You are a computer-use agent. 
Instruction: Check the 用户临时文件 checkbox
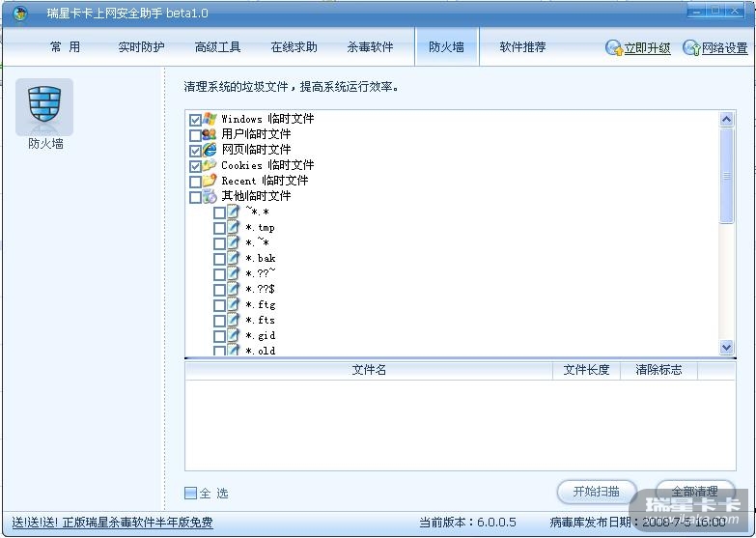195,135
